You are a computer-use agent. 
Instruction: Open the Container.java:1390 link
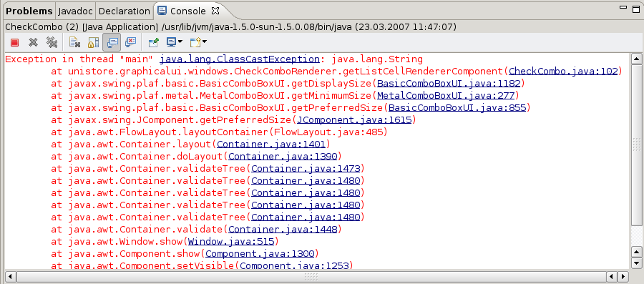pos(283,157)
